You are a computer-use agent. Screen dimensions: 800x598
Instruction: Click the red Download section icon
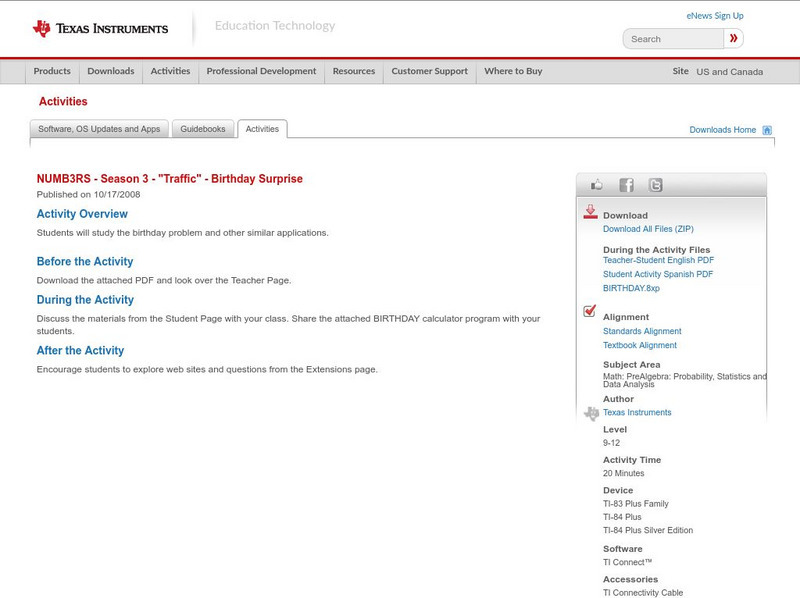(590, 212)
